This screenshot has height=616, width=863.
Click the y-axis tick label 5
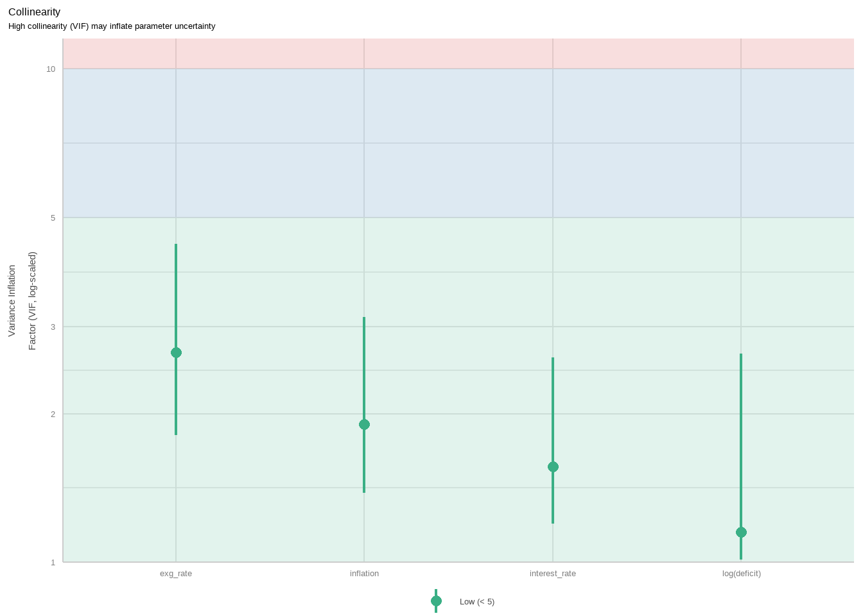(53, 218)
